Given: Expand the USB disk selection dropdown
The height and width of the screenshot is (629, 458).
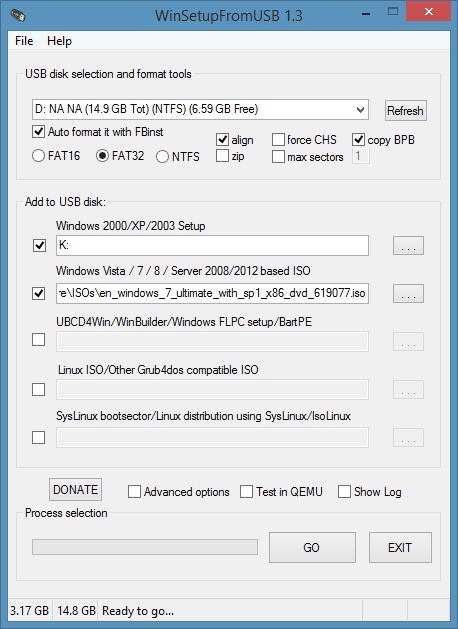Looking at the screenshot, I should coord(360,110).
